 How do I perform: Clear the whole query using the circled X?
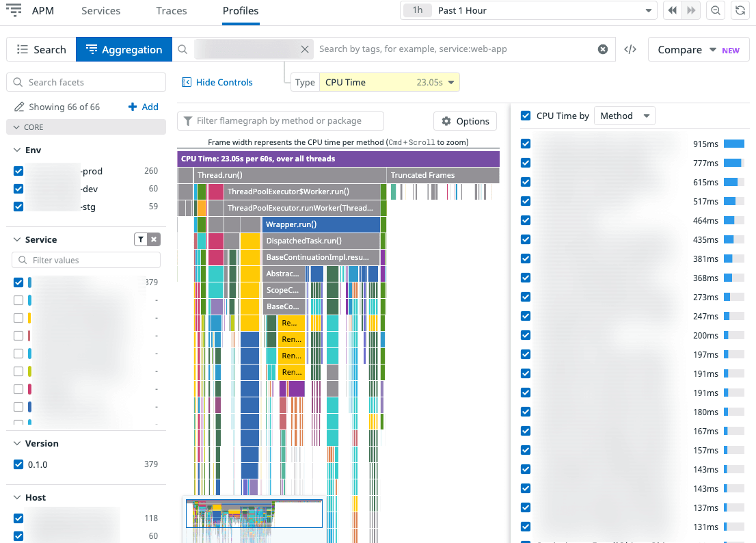coord(603,49)
